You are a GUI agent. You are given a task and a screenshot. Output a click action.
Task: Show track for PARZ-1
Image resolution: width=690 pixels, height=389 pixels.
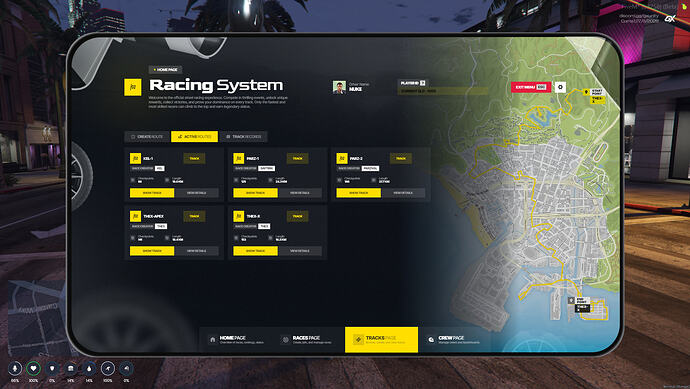coord(255,193)
